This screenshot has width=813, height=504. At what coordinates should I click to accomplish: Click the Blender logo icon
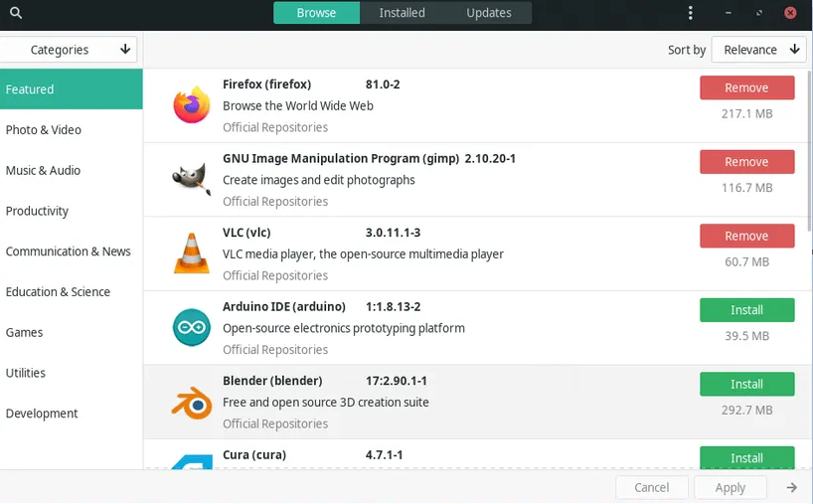[192, 403]
